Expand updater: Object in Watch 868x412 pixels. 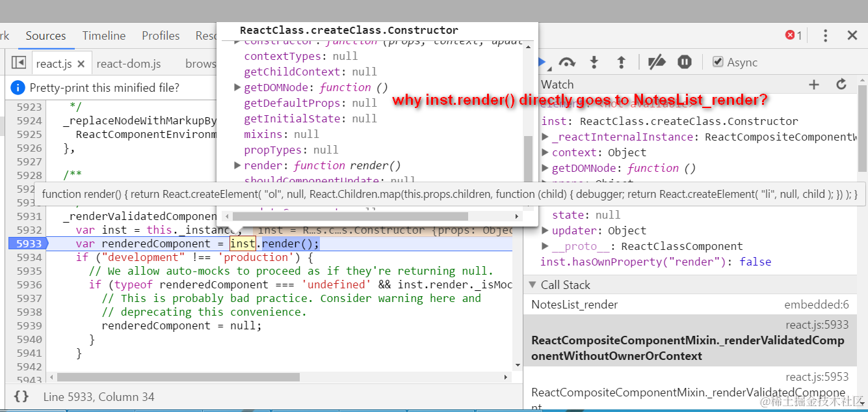tap(546, 230)
